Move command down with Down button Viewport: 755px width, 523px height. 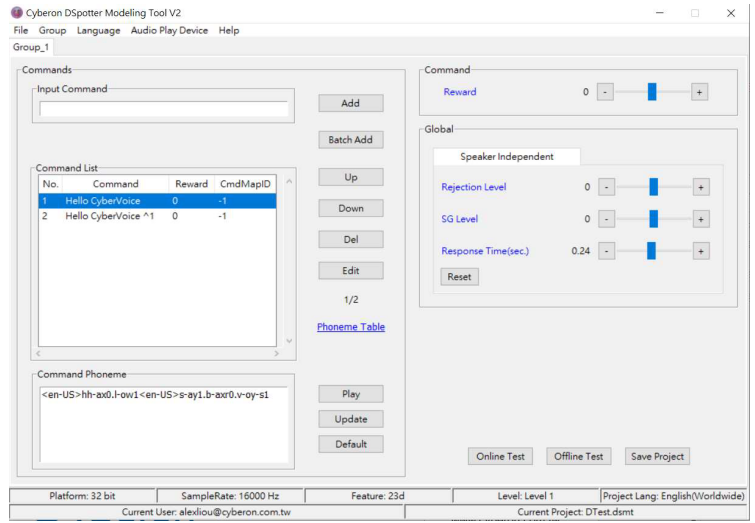tap(351, 208)
